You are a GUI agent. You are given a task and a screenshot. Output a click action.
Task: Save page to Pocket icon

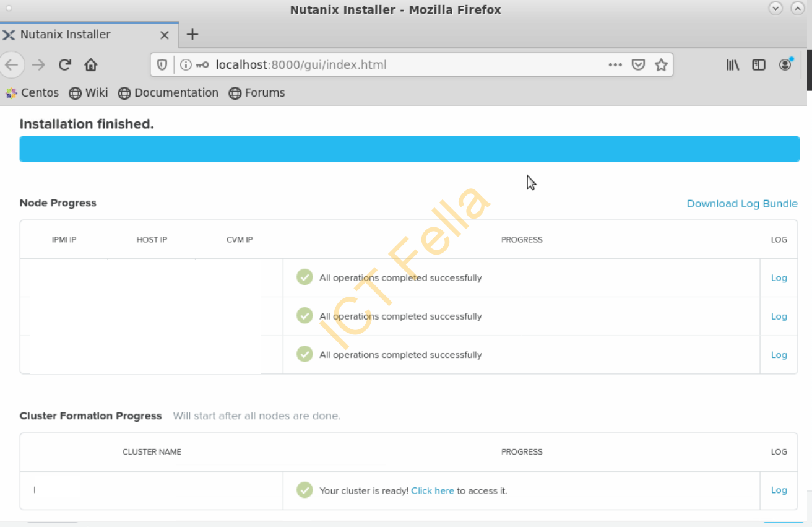tap(638, 64)
